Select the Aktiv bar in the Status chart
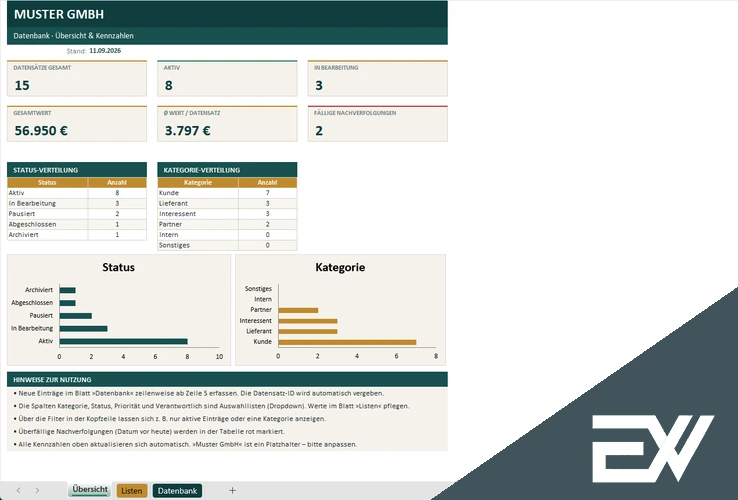This screenshot has width=738, height=500. tap(123, 341)
